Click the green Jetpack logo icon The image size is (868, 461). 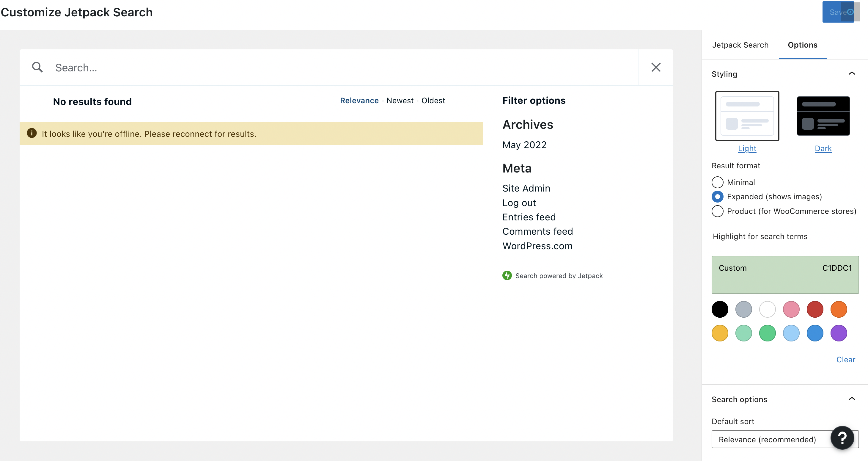pyautogui.click(x=507, y=275)
